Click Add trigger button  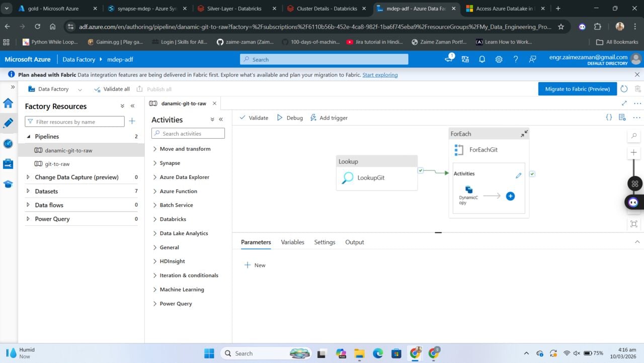pos(329,118)
